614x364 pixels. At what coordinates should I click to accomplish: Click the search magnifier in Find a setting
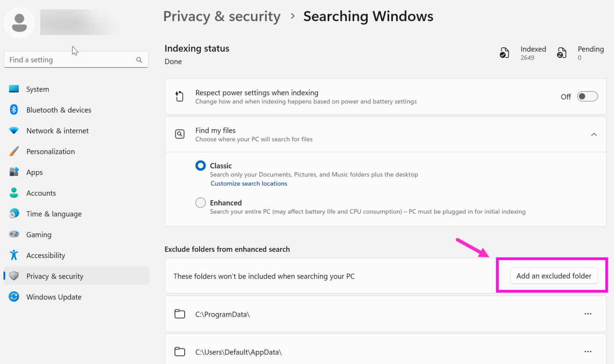(x=139, y=60)
